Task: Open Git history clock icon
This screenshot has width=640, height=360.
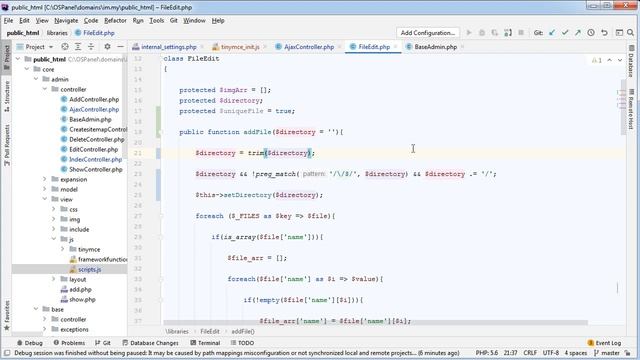Action: pyautogui.click(x=591, y=33)
